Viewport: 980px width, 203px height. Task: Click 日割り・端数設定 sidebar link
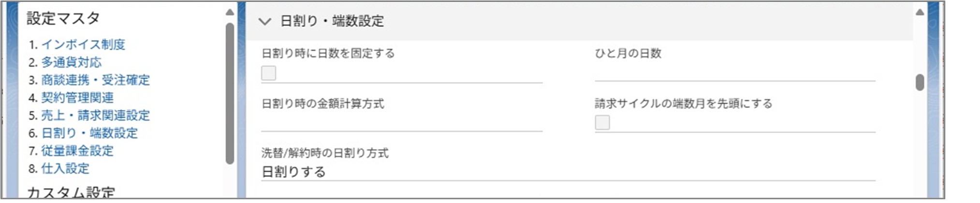click(x=89, y=133)
